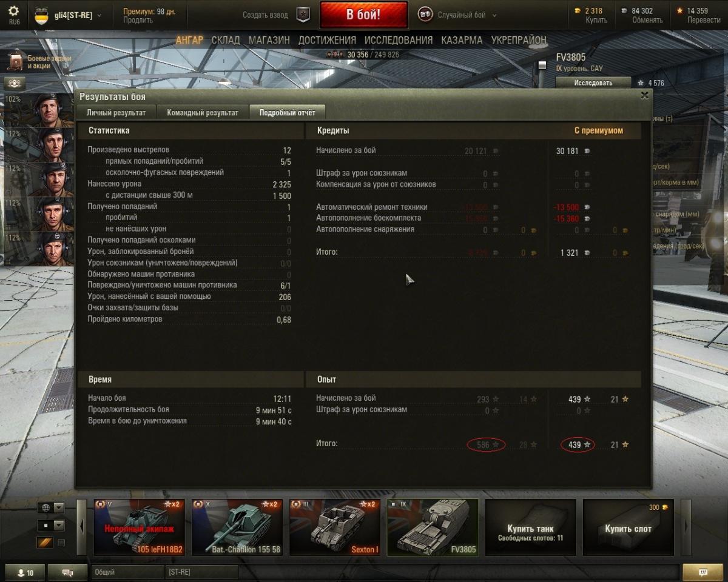Screen dimensions: 728x582
Task: Click the crew icon button below Боевые задачи
Action: pos(15,83)
